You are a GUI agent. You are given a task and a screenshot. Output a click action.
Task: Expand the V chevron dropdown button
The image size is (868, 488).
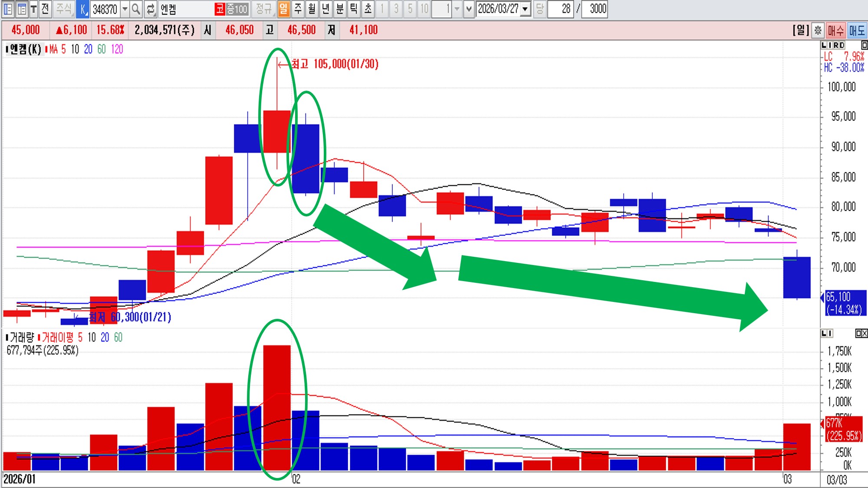tap(469, 9)
